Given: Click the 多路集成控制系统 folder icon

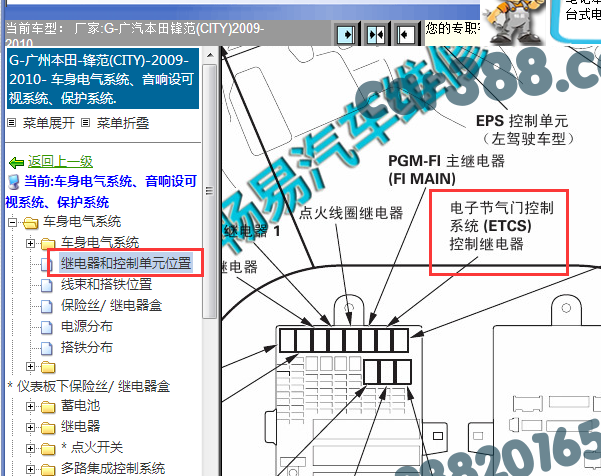Looking at the screenshot, I should (48, 469).
